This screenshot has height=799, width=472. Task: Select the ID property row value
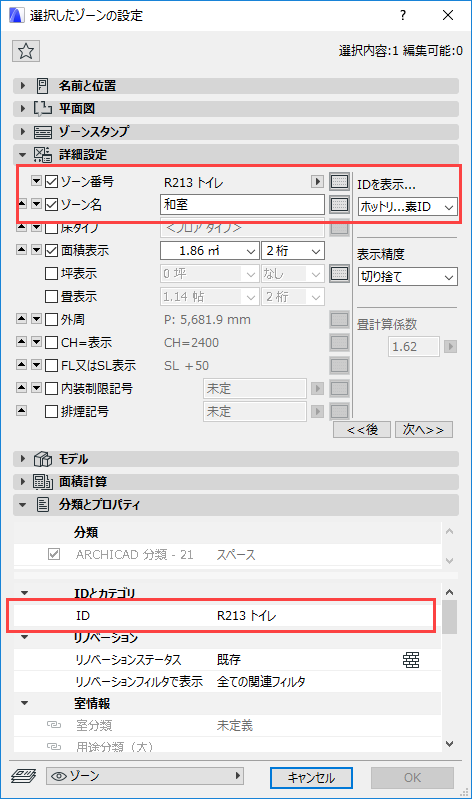coord(247,616)
